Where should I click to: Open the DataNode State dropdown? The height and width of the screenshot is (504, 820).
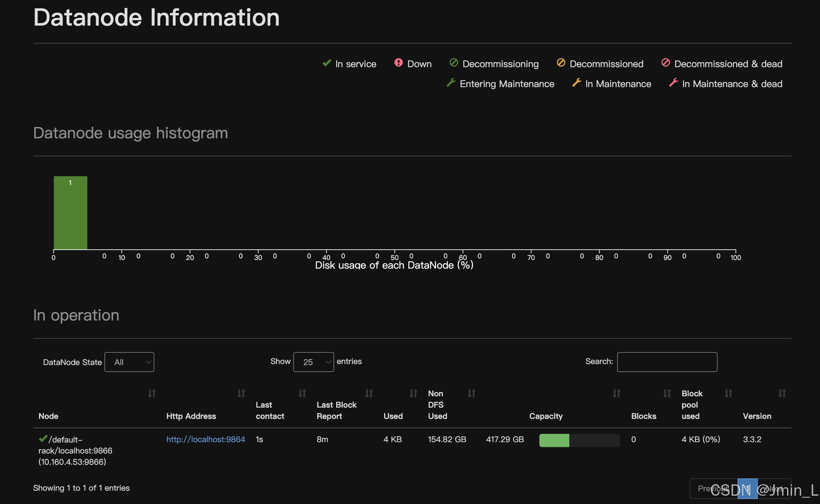(129, 362)
